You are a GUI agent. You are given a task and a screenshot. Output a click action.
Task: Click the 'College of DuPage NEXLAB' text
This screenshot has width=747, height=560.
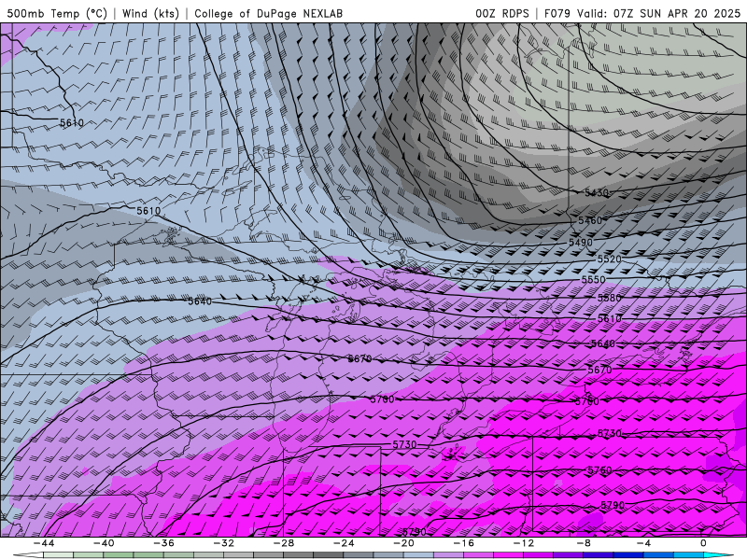pyautogui.click(x=268, y=14)
